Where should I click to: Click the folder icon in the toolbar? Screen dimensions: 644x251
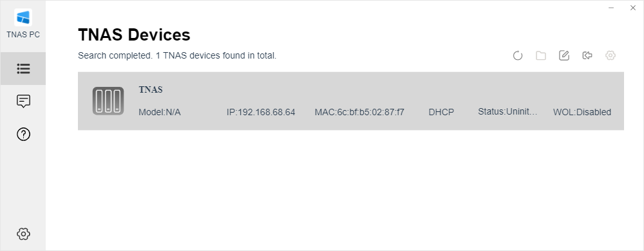click(x=541, y=55)
